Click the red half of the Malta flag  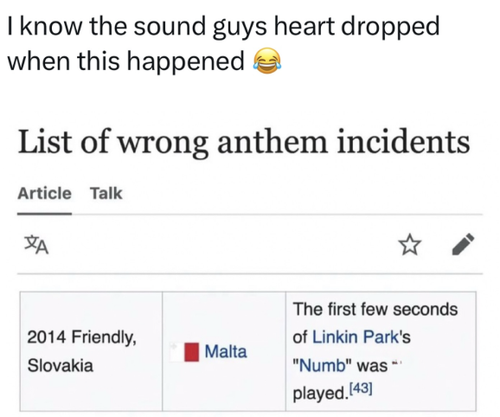pos(192,352)
